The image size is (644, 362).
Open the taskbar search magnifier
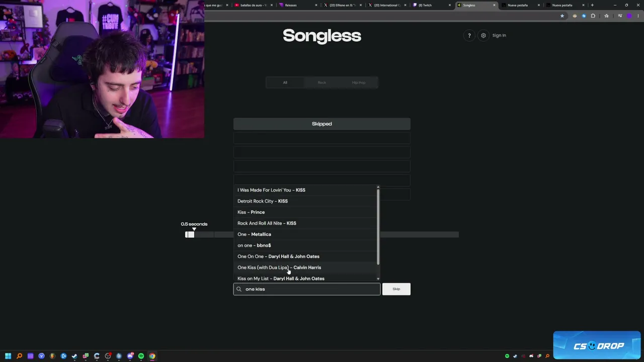pyautogui.click(x=19, y=356)
